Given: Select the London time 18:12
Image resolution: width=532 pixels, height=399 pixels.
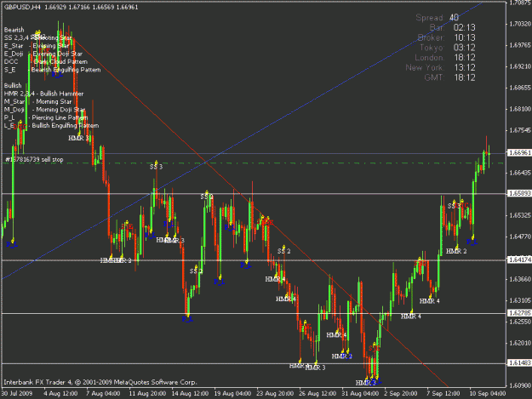Looking at the screenshot, I should tap(465, 58).
